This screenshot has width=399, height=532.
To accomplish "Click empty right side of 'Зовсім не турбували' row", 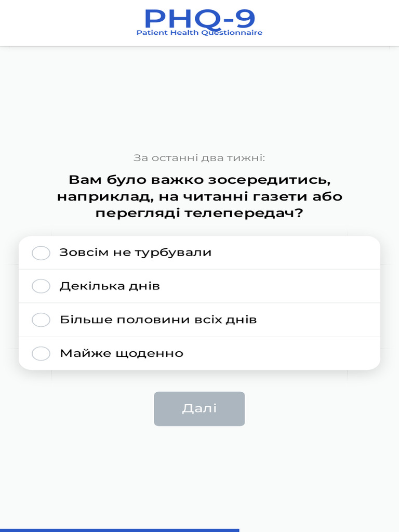I will point(312,253).
